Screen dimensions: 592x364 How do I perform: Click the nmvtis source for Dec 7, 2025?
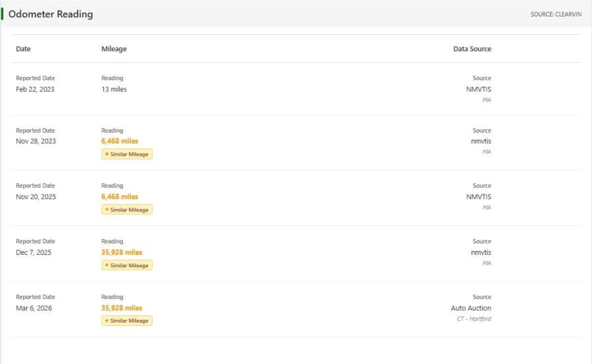click(481, 252)
